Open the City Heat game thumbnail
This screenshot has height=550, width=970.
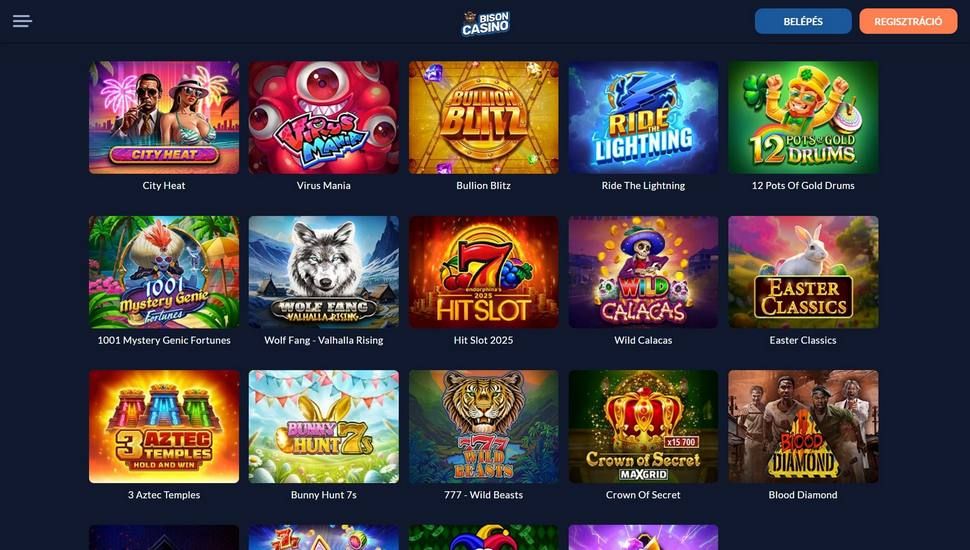pos(164,117)
